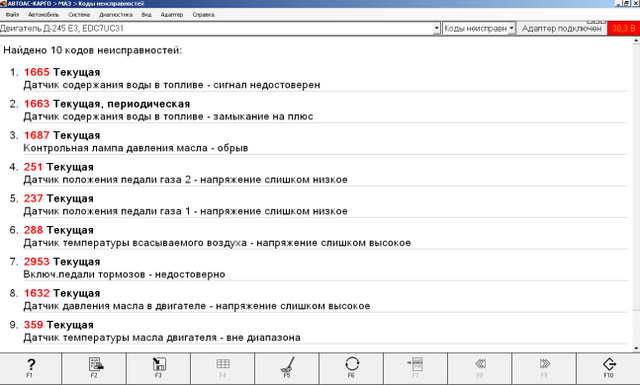Click 'Контрольная лампа давления масла - обрыв'
The image size is (640, 385).
[x=136, y=148]
